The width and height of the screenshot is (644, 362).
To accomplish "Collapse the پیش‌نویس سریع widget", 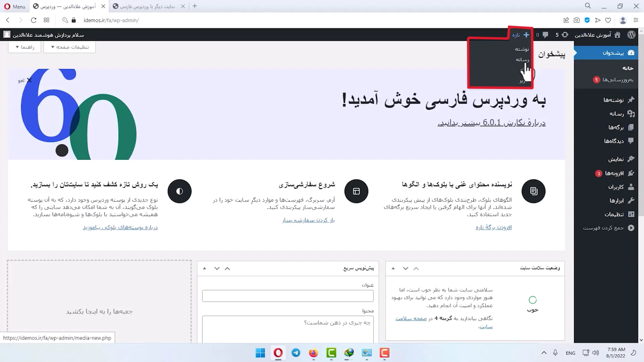I will [204, 268].
